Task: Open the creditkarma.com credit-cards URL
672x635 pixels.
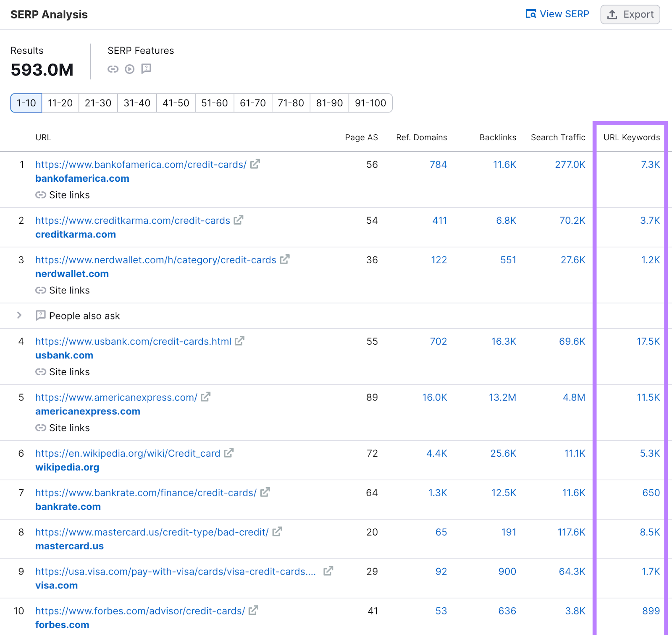Action: 133,220
